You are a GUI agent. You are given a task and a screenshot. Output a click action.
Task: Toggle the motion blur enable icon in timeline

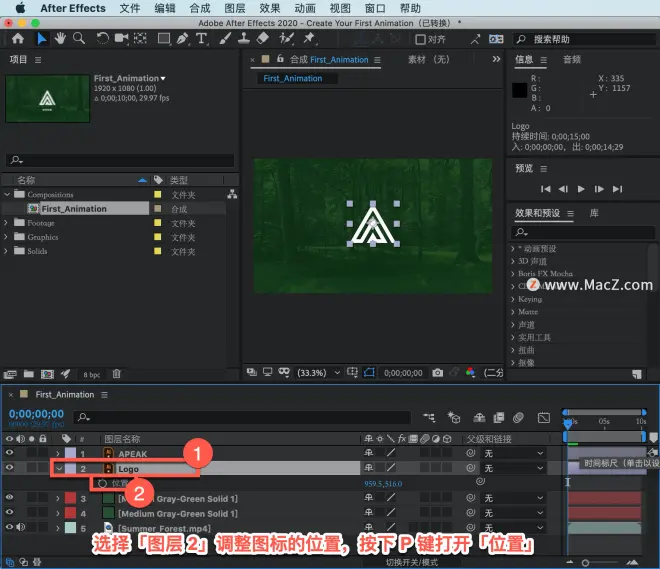click(x=519, y=417)
